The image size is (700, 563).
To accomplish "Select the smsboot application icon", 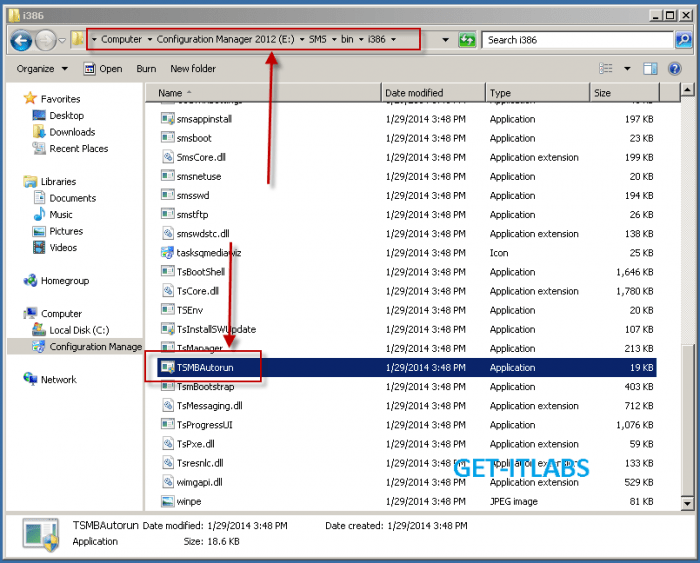I will pyautogui.click(x=167, y=138).
